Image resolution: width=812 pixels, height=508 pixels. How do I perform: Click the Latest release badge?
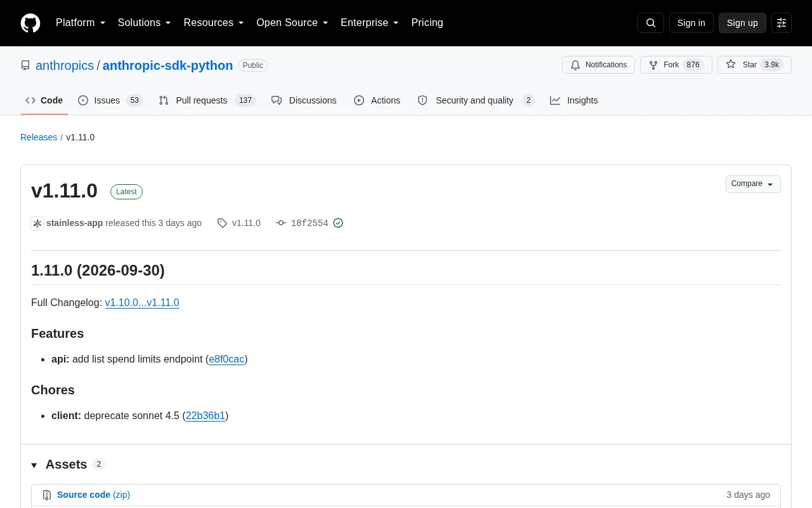click(x=126, y=192)
